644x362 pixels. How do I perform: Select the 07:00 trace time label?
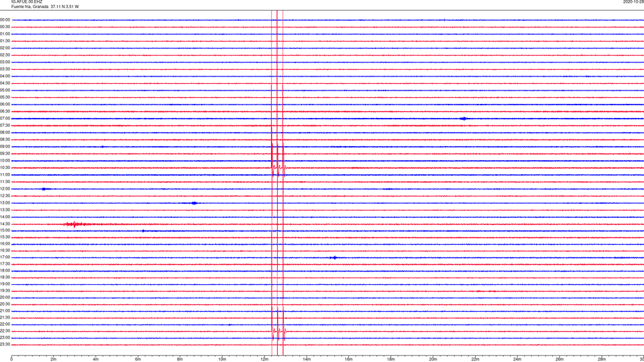pyautogui.click(x=5, y=118)
